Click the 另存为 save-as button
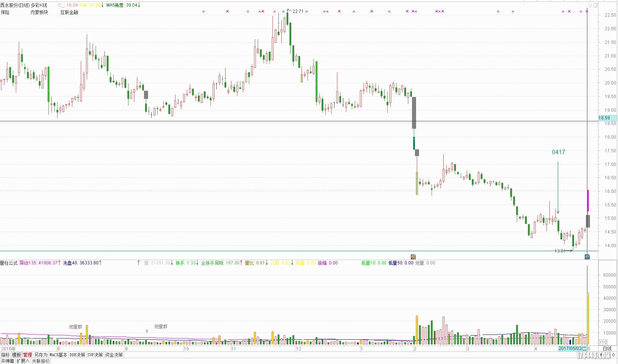 (x=41, y=355)
